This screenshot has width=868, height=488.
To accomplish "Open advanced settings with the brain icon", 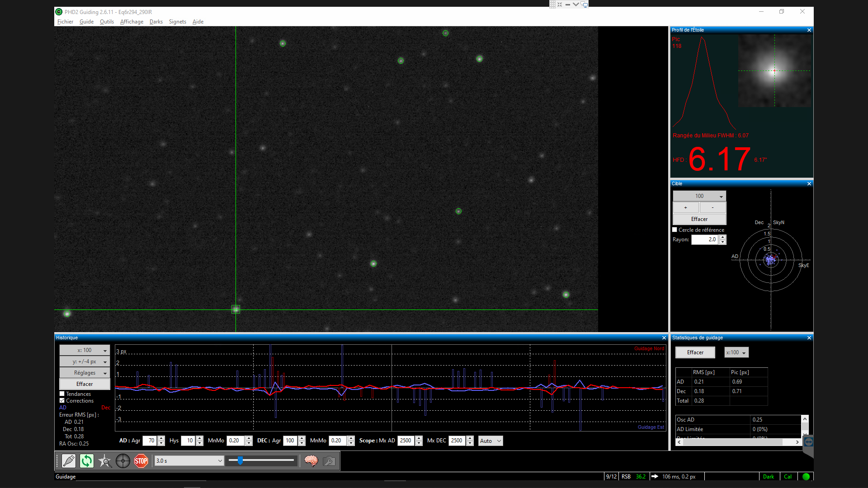I will tap(311, 461).
